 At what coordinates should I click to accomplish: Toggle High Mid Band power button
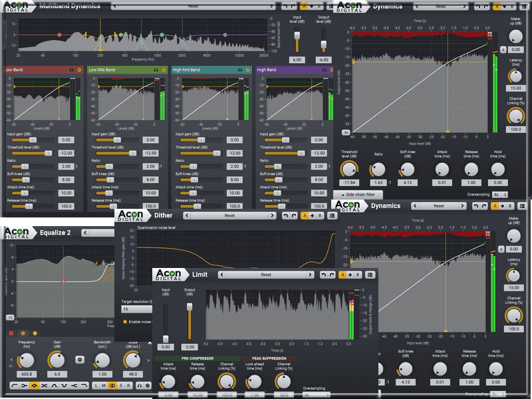pos(247,70)
